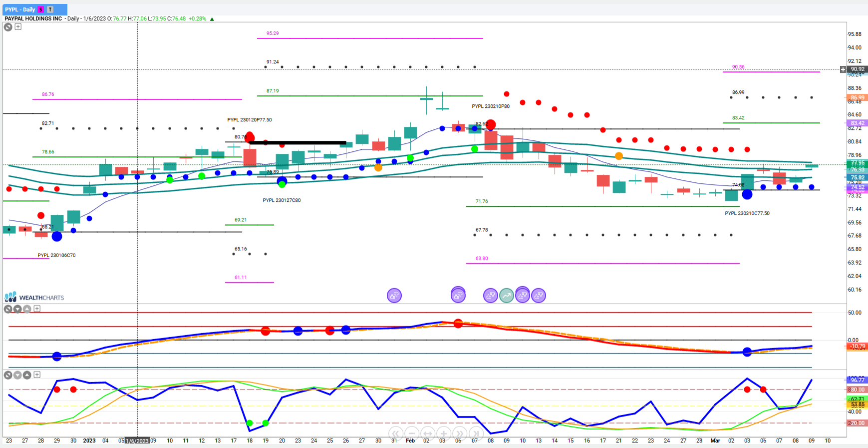Click the 90.92 crosshair price label
This screenshot has height=448, width=868.
858,69
